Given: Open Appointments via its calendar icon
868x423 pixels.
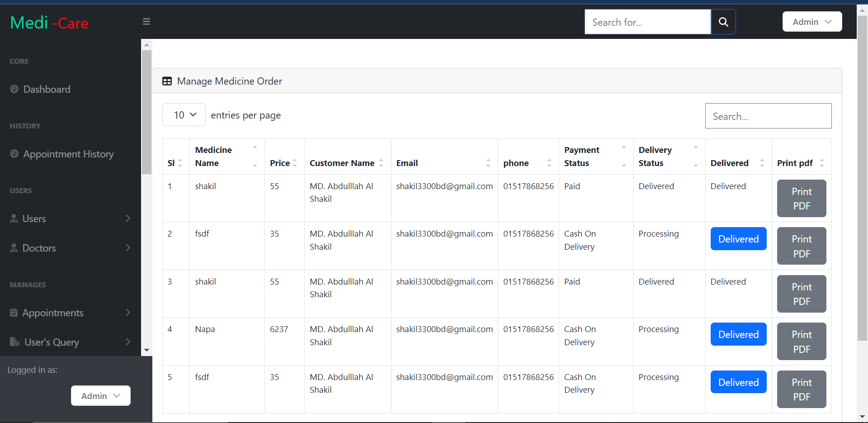Looking at the screenshot, I should click(x=14, y=312).
